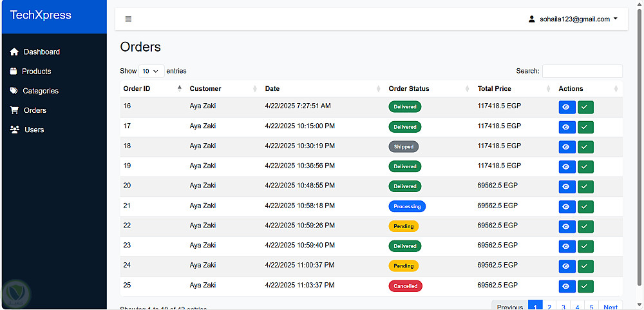The image size is (644, 310).
Task: Go to page 3 of orders
Action: (563, 307)
